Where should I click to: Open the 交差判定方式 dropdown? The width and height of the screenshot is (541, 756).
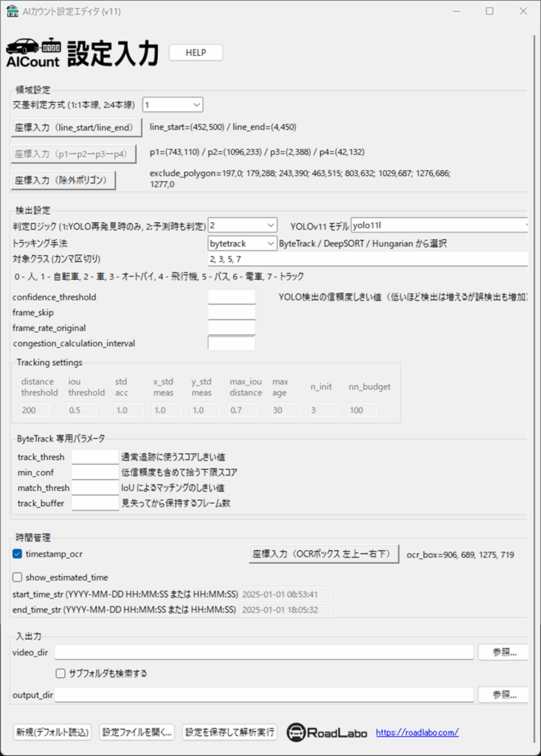(x=173, y=104)
